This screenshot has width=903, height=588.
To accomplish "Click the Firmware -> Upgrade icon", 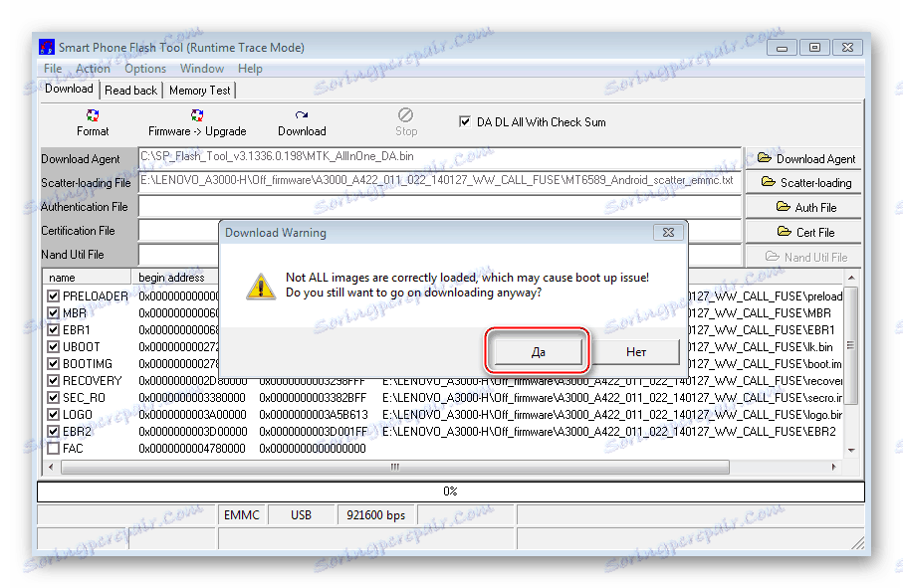I will [x=197, y=114].
